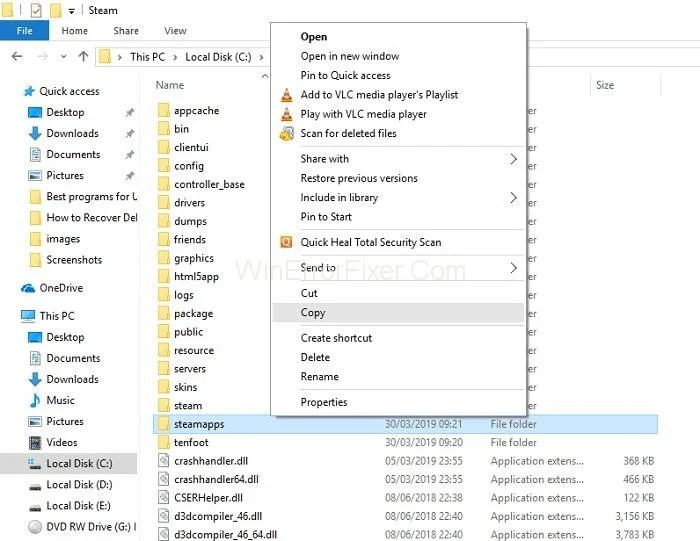
Task: Select Open in new window
Action: tap(398, 56)
